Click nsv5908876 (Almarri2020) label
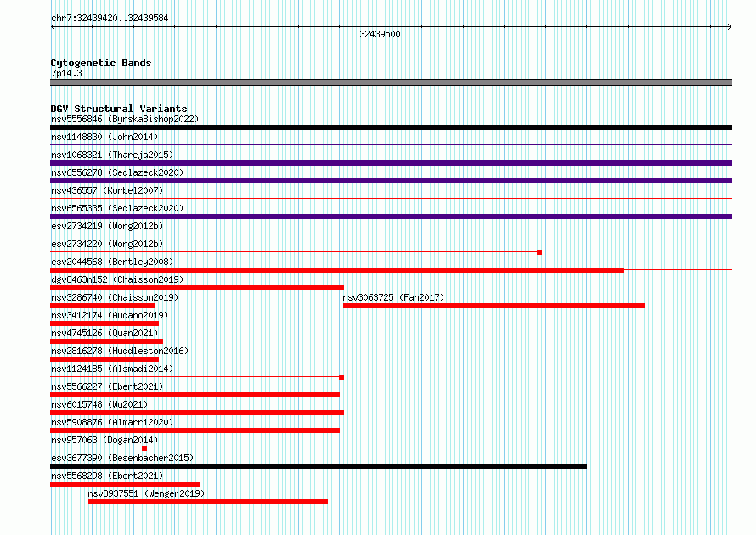Screen dimensions: 756x535 (x=112, y=422)
